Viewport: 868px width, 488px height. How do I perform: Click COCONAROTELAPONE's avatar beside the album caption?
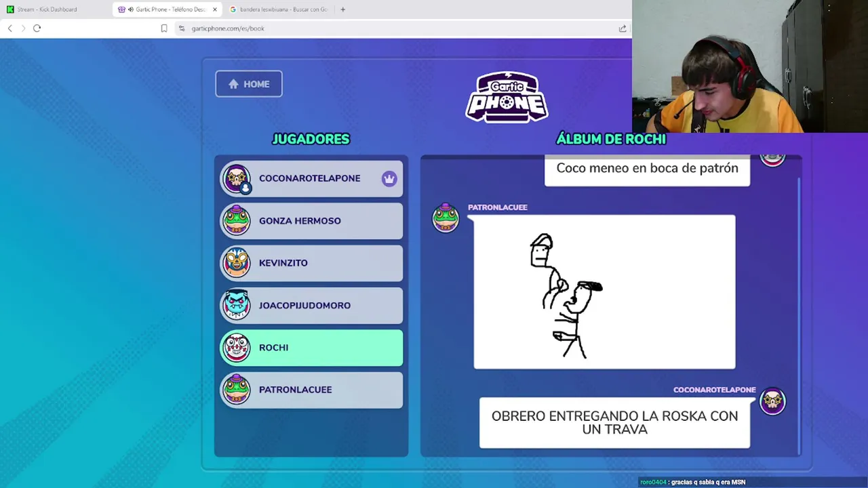772,401
